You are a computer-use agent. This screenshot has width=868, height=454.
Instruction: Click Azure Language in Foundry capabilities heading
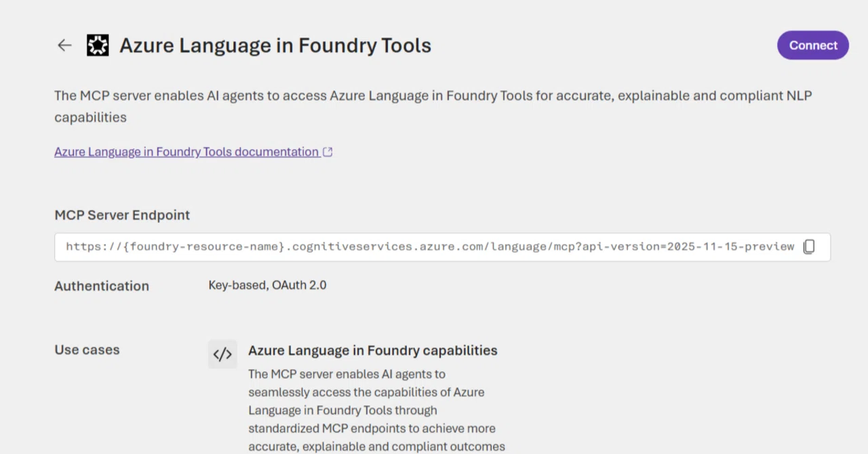(373, 350)
